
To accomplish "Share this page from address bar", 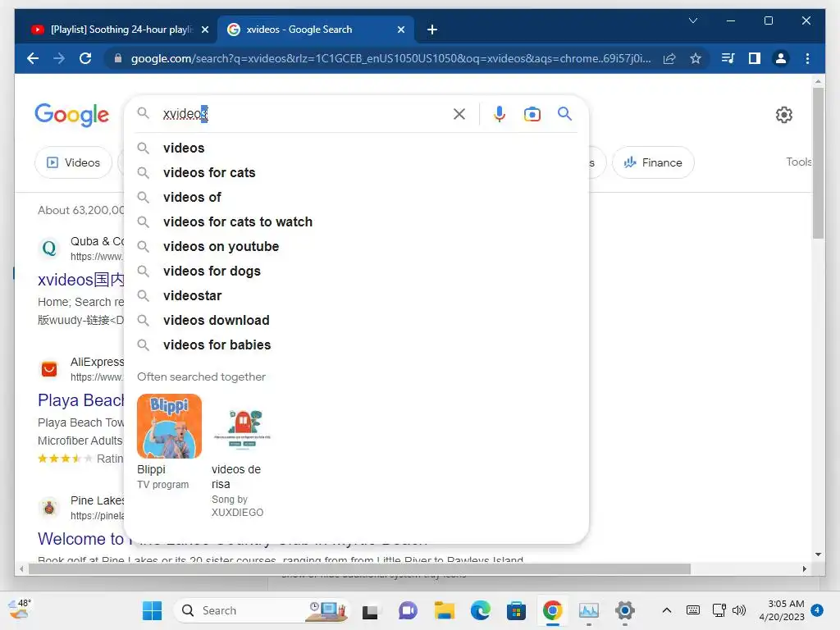I will pyautogui.click(x=669, y=58).
